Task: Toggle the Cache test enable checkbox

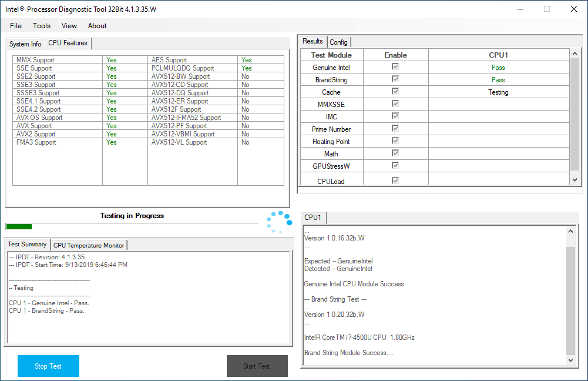Action: click(395, 92)
